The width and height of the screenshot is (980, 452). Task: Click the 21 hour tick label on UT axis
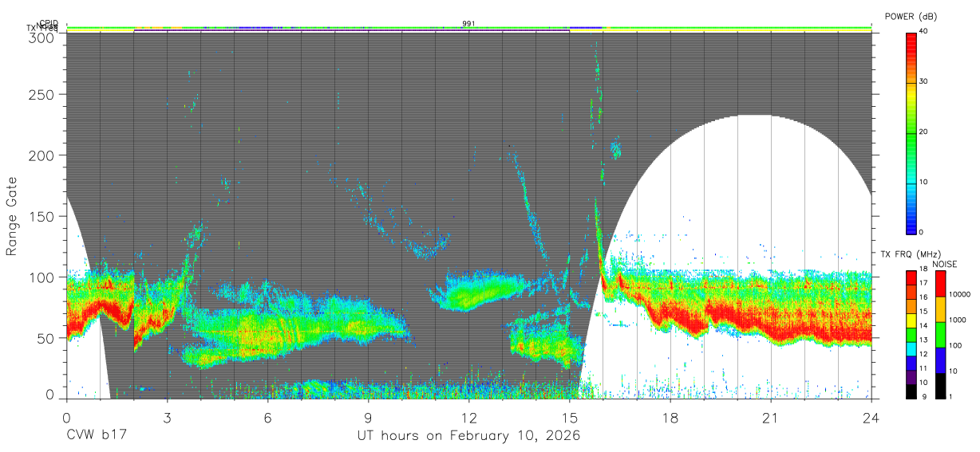pyautogui.click(x=770, y=417)
